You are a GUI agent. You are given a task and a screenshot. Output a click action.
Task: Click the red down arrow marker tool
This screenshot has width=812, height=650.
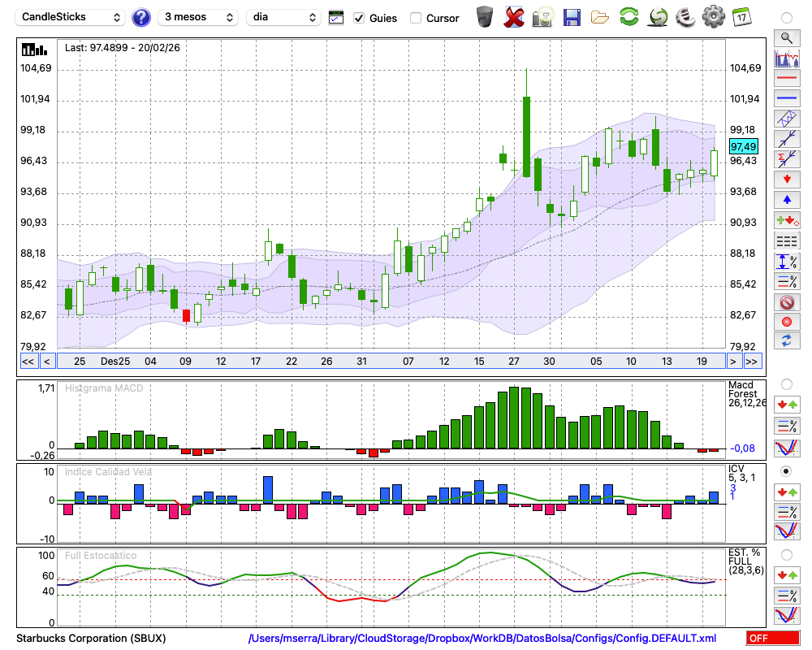786,178
